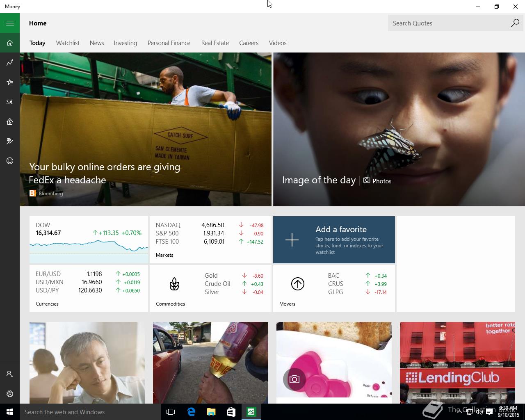
Task: Open the Watchlist star icon in sidebar
Action: pos(10,82)
